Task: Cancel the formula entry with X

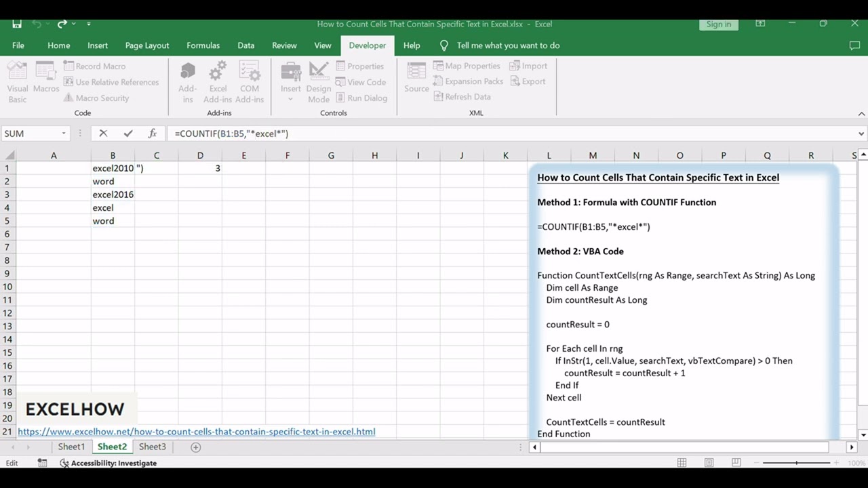Action: 103,134
